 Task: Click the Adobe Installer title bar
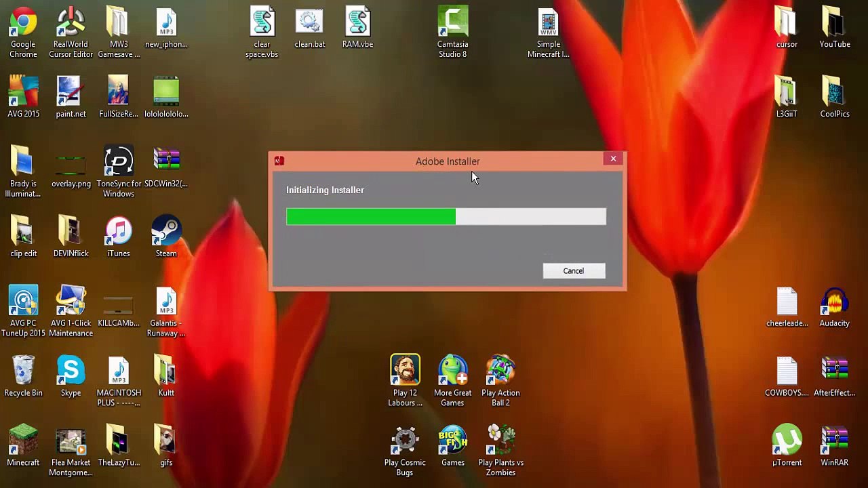[448, 161]
